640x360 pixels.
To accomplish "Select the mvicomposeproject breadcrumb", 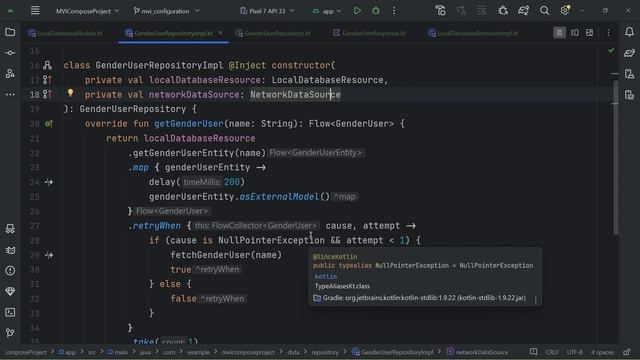I will click(248, 352).
